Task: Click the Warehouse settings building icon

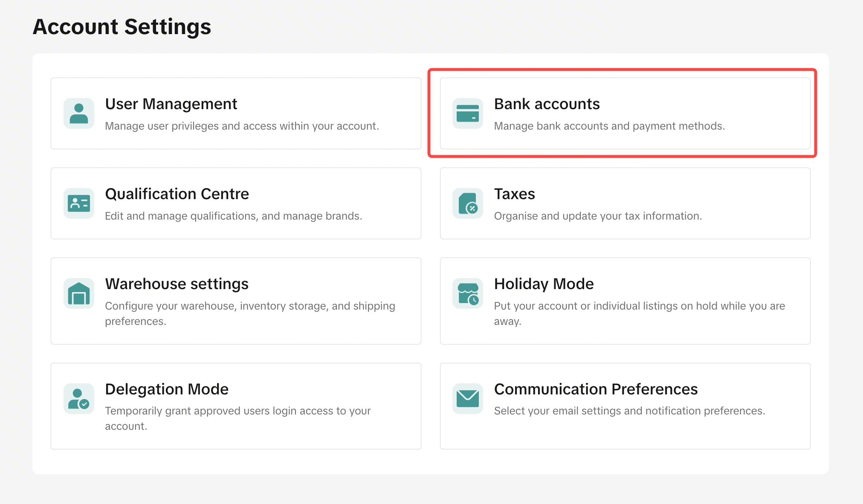Action: coord(79,293)
